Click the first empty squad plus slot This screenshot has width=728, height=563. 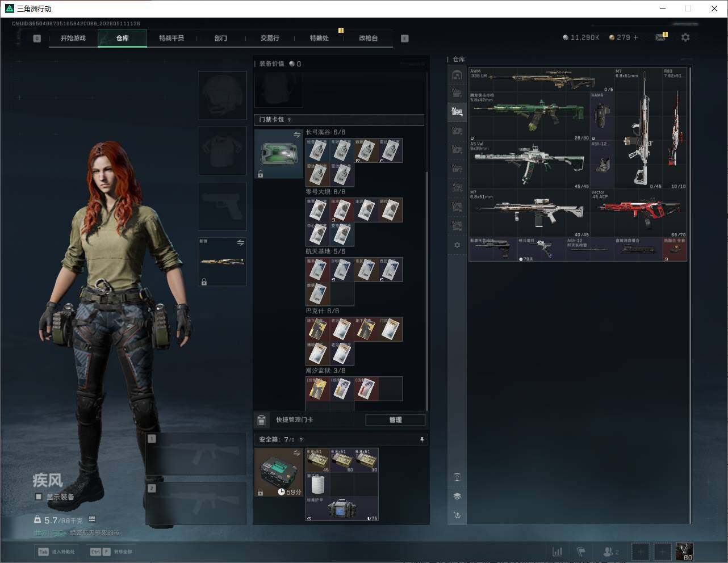(641, 552)
